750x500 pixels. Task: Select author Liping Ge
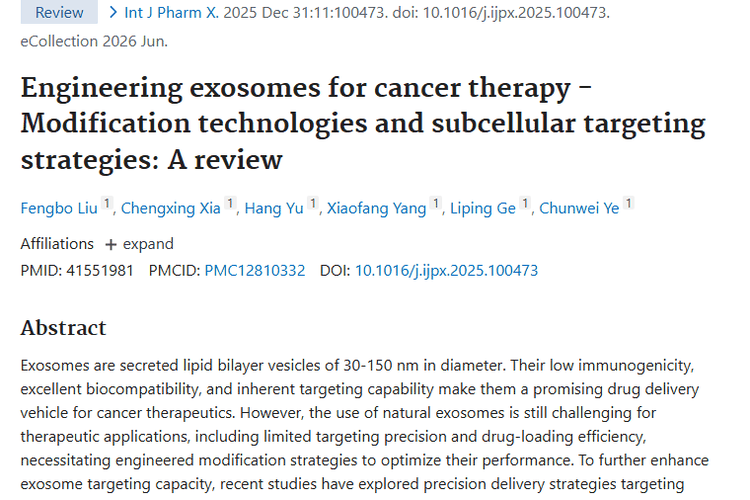[x=482, y=208]
